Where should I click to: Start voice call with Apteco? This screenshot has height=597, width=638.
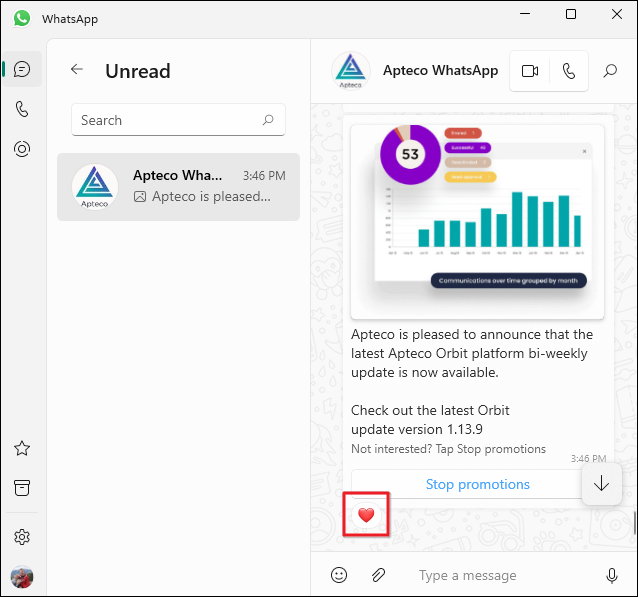(x=569, y=71)
